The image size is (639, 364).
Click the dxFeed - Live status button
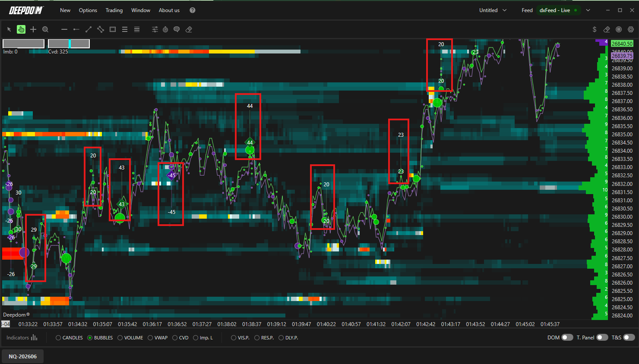[559, 10]
